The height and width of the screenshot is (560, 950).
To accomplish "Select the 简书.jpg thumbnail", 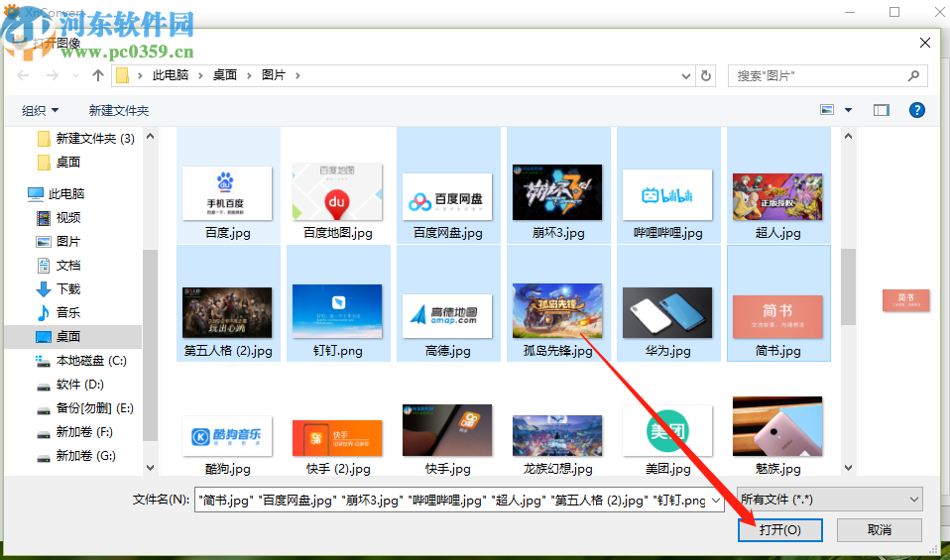I will point(777,315).
